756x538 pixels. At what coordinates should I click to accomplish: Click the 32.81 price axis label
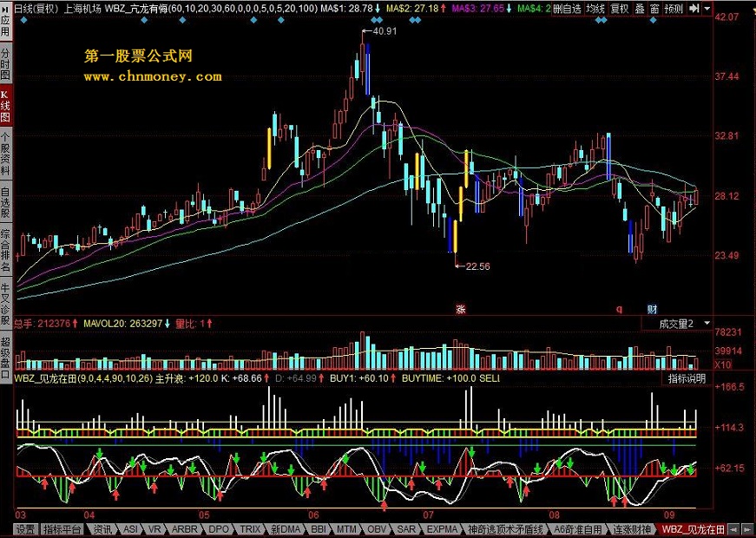pos(726,136)
